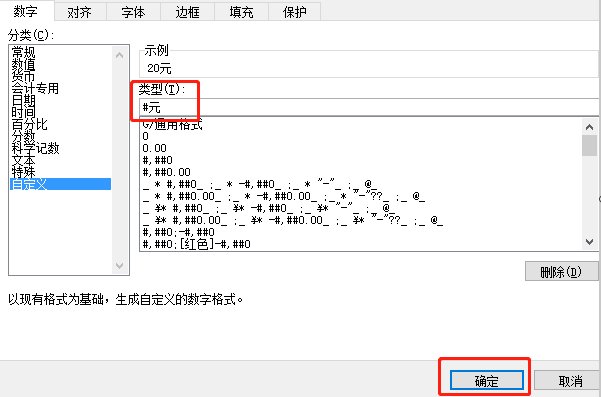601x397 pixels.
Task: Choose the #,##0.00 format entry
Action: coord(166,172)
